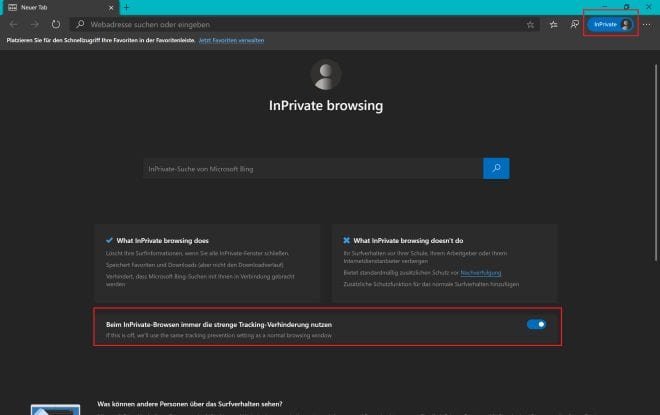Open the Favorites list icon
Image resolution: width=660 pixels, height=415 pixels.
coord(553,24)
